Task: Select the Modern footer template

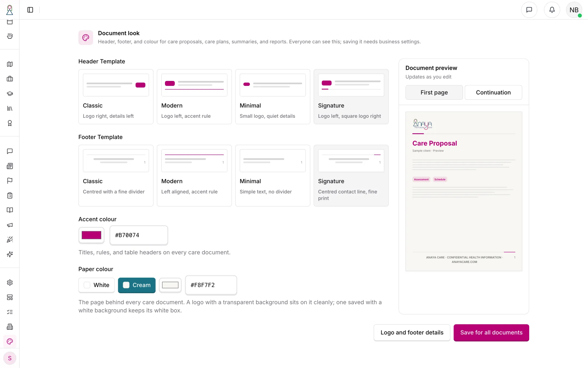Action: coord(194,176)
